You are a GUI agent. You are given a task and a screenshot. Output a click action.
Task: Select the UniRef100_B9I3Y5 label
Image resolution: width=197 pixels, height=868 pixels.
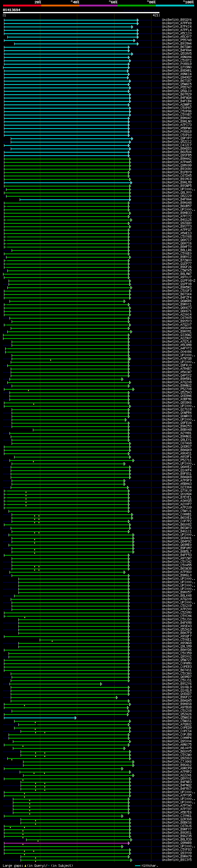coord(177,860)
